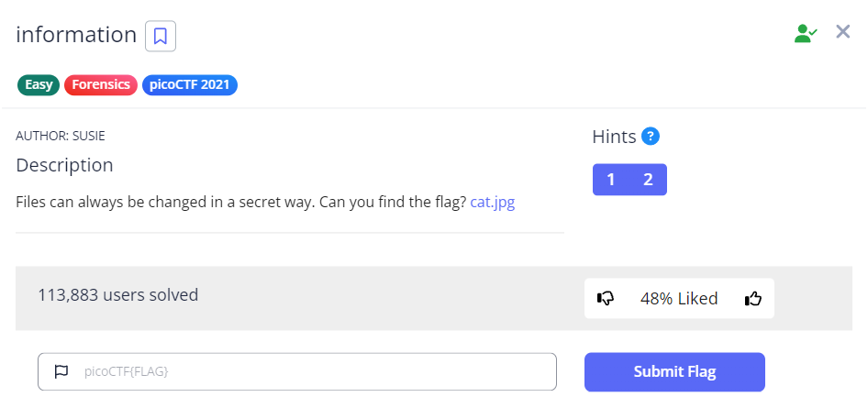
Task: Reveal hint 2
Action: (648, 180)
